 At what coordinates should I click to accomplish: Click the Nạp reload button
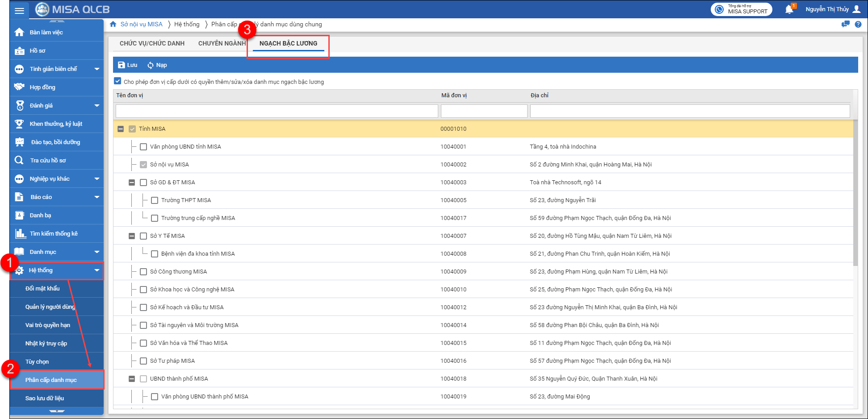(x=157, y=65)
